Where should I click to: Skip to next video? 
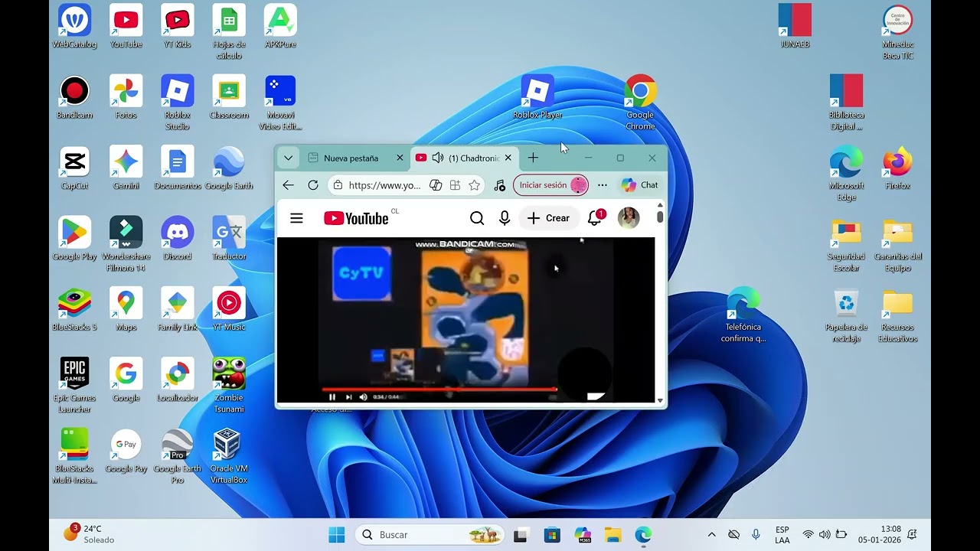tap(348, 396)
